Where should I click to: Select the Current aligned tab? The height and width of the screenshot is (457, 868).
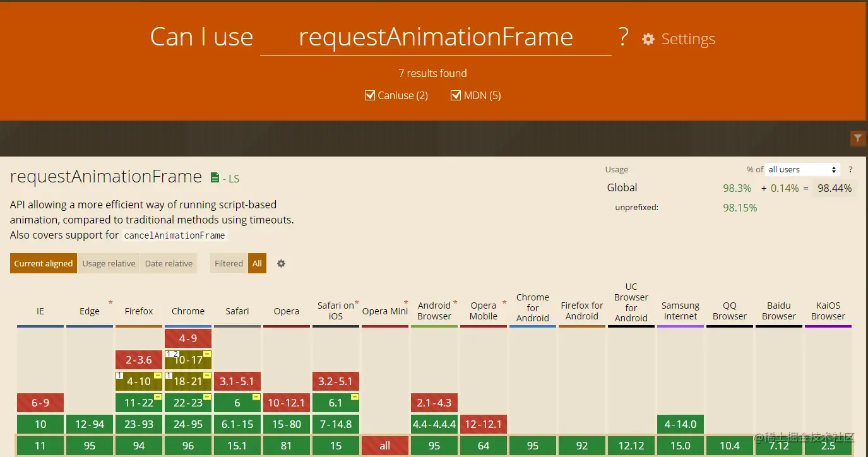pyautogui.click(x=44, y=263)
